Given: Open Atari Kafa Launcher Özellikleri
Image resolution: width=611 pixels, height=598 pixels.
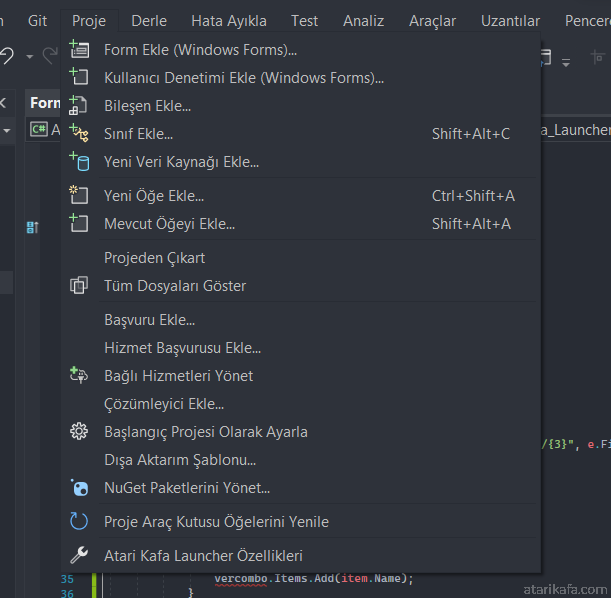Looking at the screenshot, I should click(300, 556).
